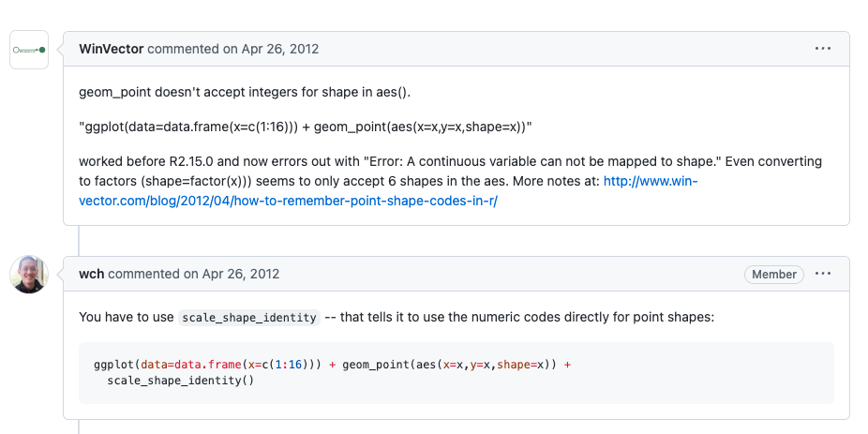The height and width of the screenshot is (434, 868).
Task: Open wch's profile avatar photo
Action: [x=29, y=274]
